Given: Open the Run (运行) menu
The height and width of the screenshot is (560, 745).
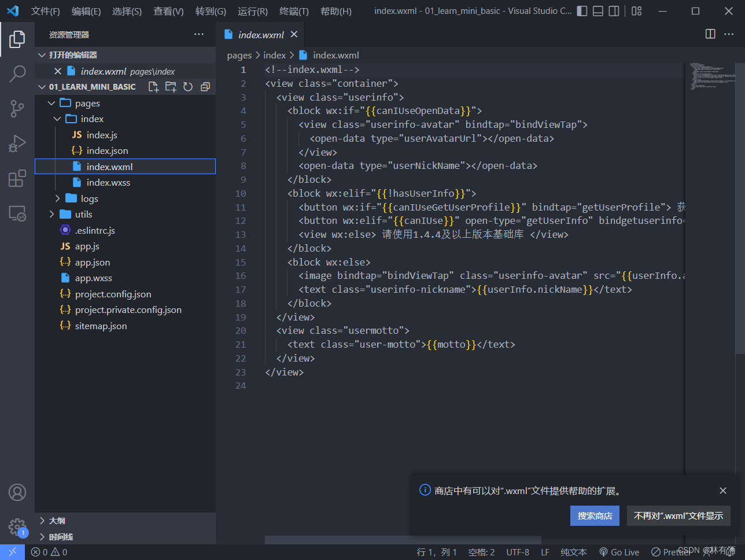Looking at the screenshot, I should pos(252,11).
